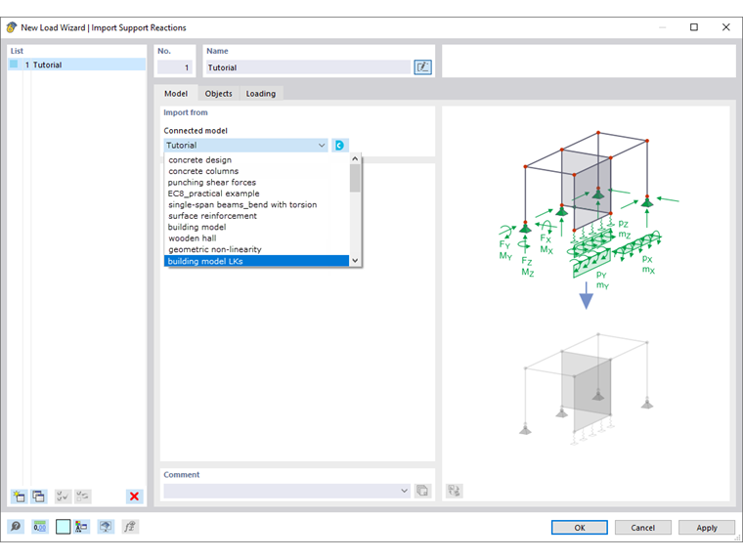743x560 pixels.
Task: Select '1 Tutorial' in the List panel
Action: 77,65
